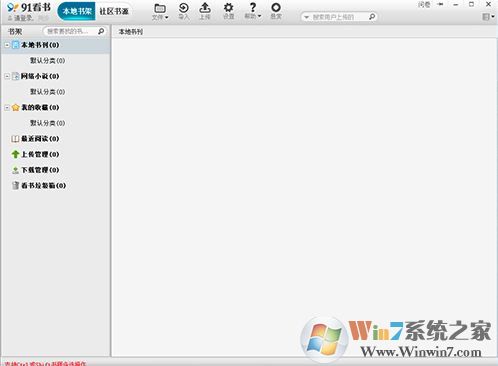
Task: Switch to the 社区书源 tab
Action: [114, 11]
